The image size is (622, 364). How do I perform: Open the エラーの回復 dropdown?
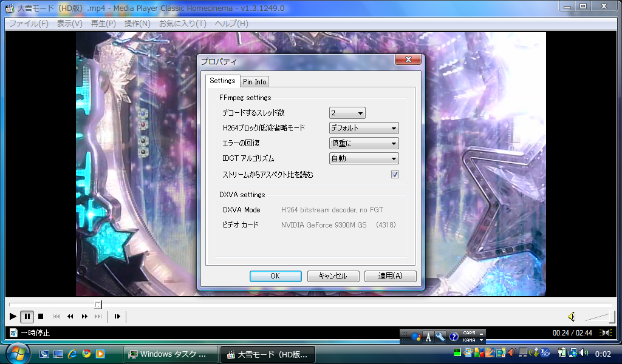click(364, 143)
